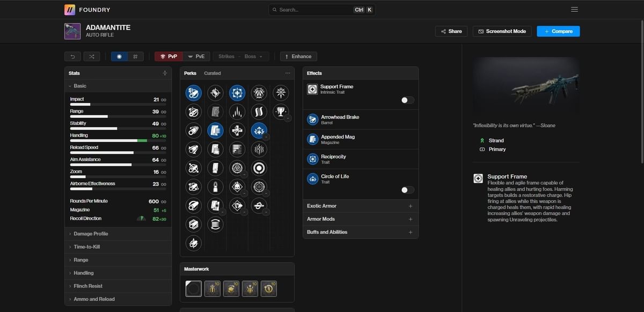The height and width of the screenshot is (312, 644).
Task: Click the Screenshot Mode button
Action: click(502, 31)
